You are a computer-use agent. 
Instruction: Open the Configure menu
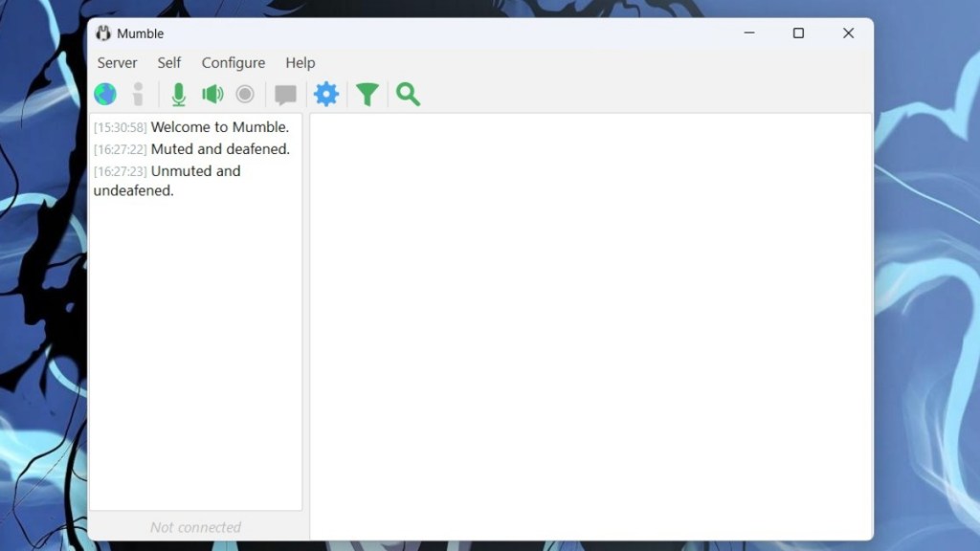[x=233, y=62]
